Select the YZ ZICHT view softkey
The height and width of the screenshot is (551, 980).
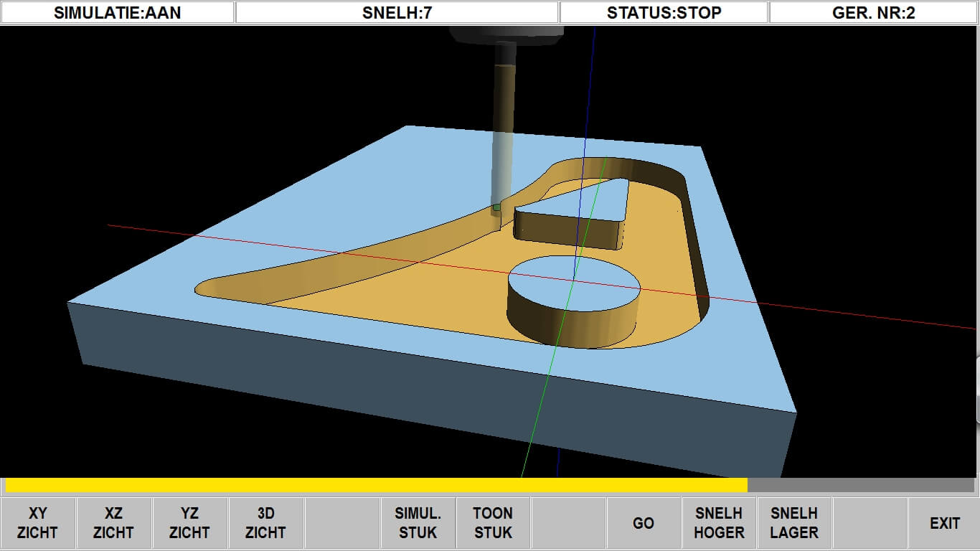click(189, 523)
